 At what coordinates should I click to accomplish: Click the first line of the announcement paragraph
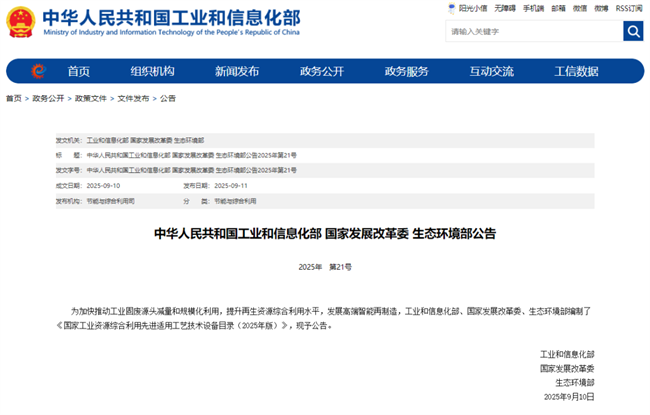[x=331, y=311]
